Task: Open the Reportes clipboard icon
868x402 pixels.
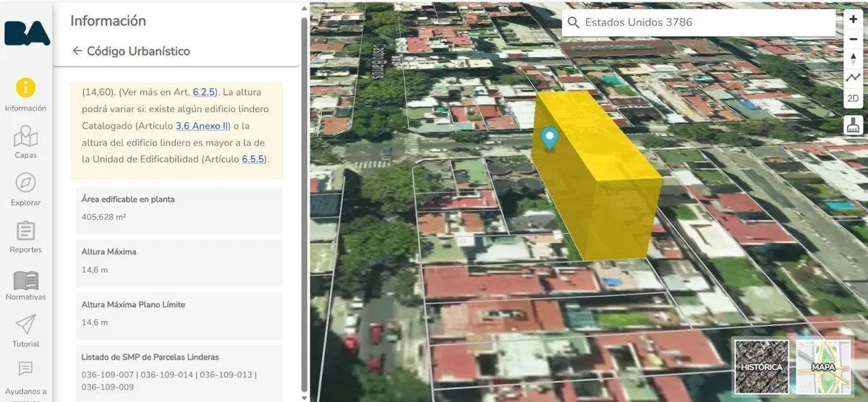Action: tap(25, 236)
